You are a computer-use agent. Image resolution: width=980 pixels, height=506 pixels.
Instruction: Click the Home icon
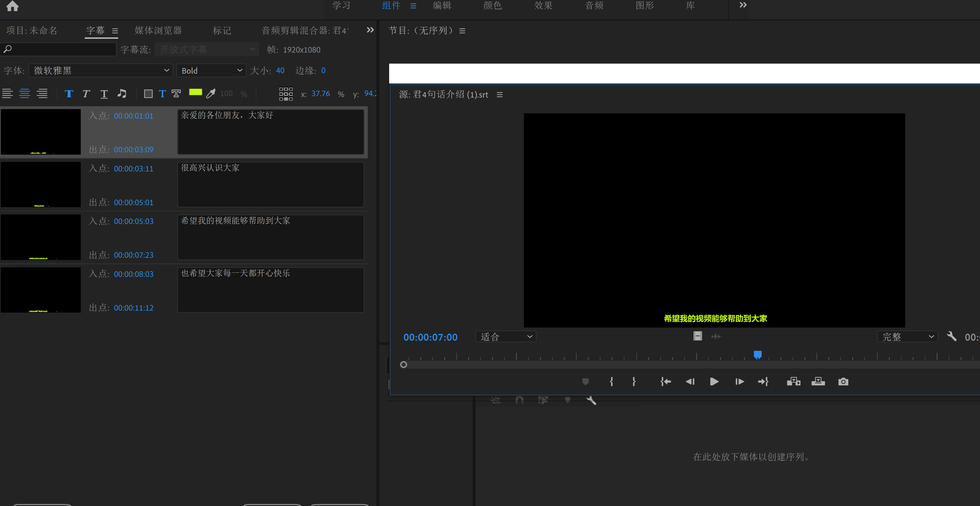click(12, 6)
